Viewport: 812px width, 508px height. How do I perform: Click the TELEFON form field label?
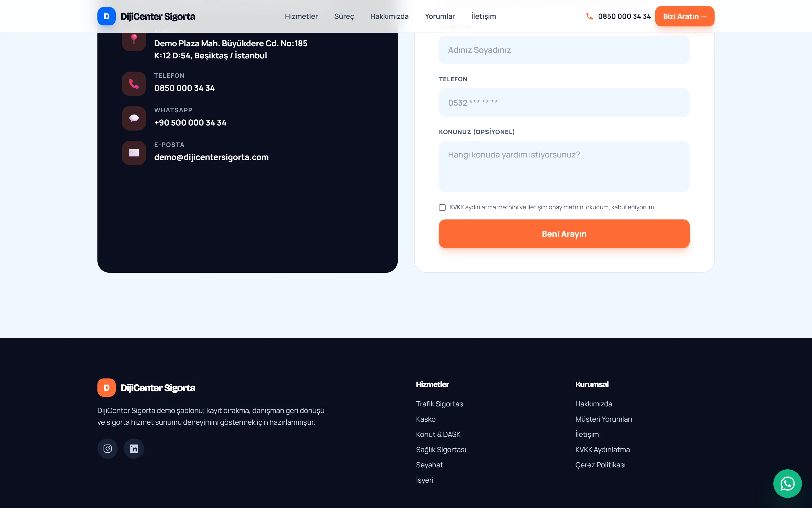[453, 79]
